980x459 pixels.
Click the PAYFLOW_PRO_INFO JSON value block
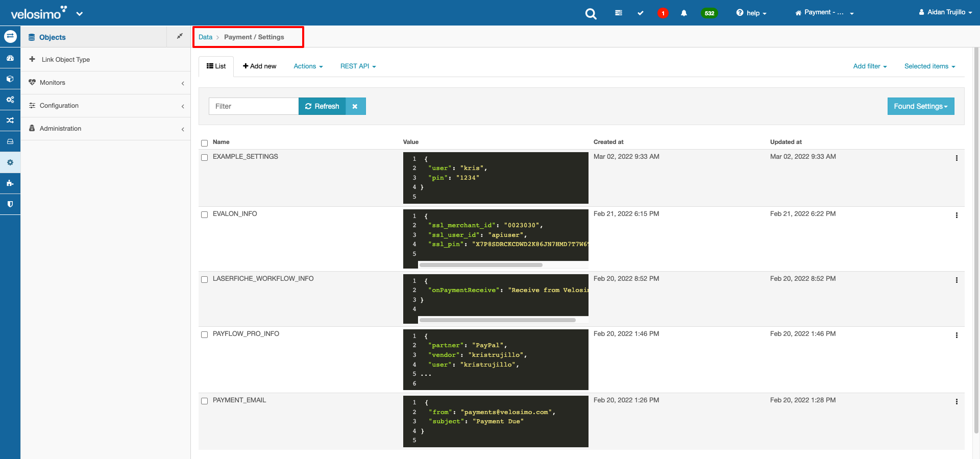tap(496, 359)
